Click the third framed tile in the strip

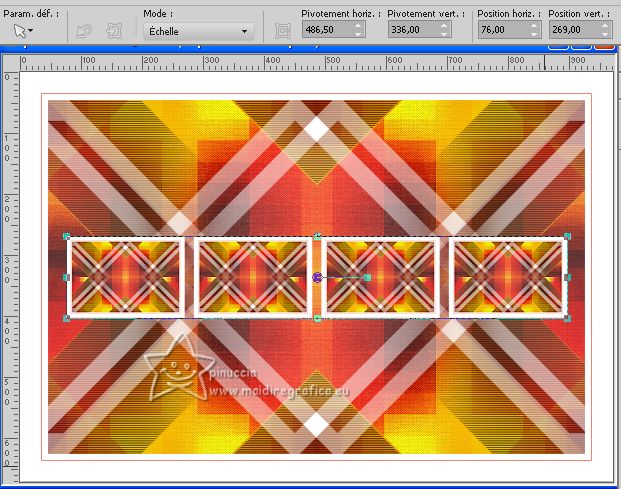(x=381, y=278)
